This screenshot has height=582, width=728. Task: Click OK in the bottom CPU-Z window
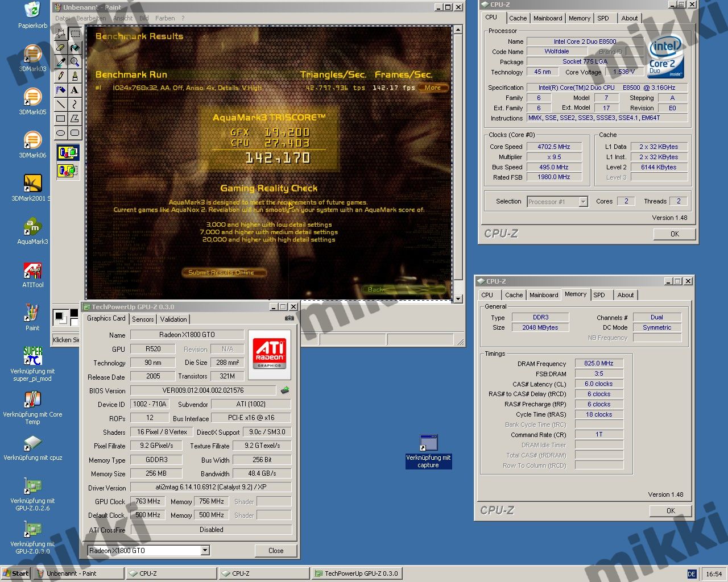tap(671, 510)
